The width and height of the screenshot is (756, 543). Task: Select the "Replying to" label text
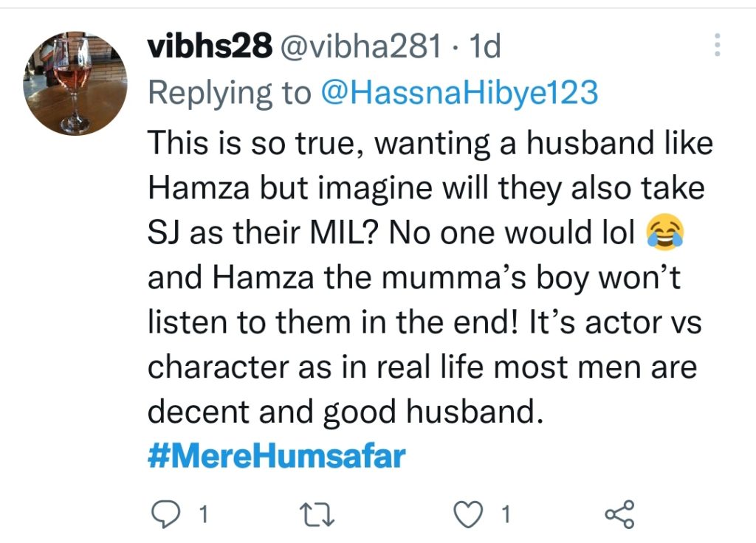click(230, 93)
